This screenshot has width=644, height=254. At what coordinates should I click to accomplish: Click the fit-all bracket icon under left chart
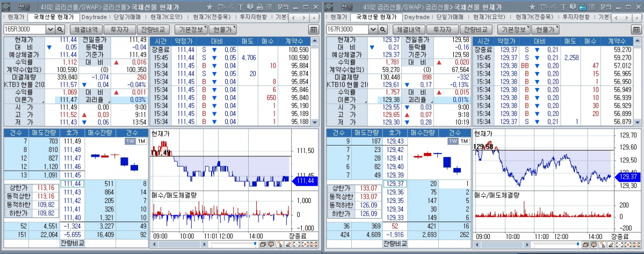coord(314,244)
